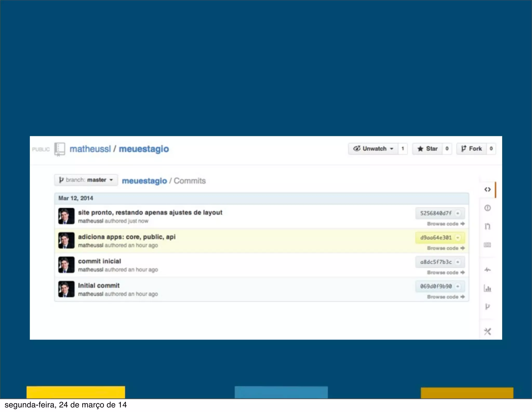Click matheussl author under 'adiciona apps' commit
The width and height of the screenshot is (532, 412).
91,245
